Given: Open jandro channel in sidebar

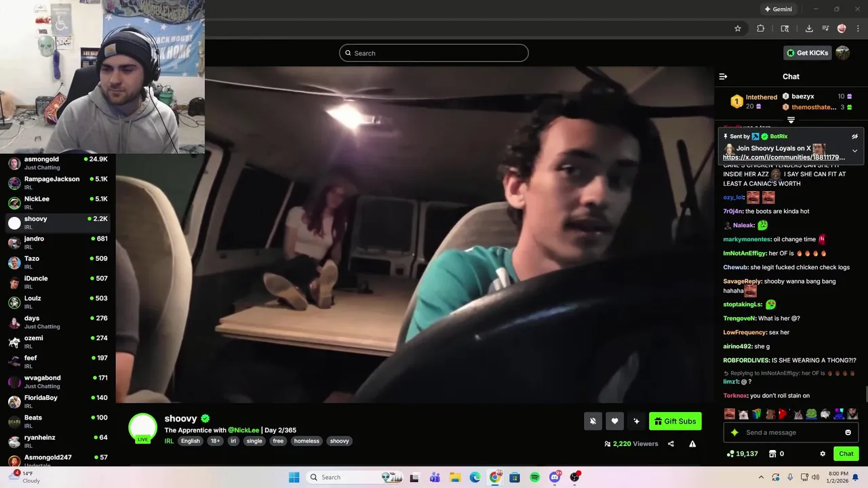Looking at the screenshot, I should coord(58,243).
